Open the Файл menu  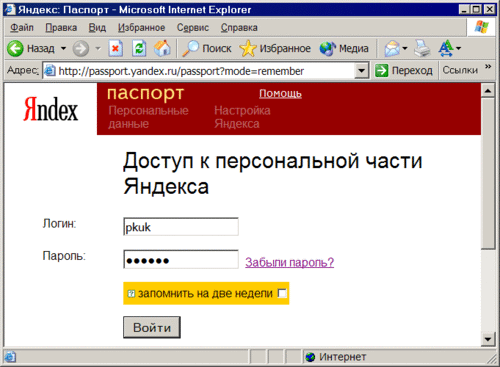tap(22, 28)
